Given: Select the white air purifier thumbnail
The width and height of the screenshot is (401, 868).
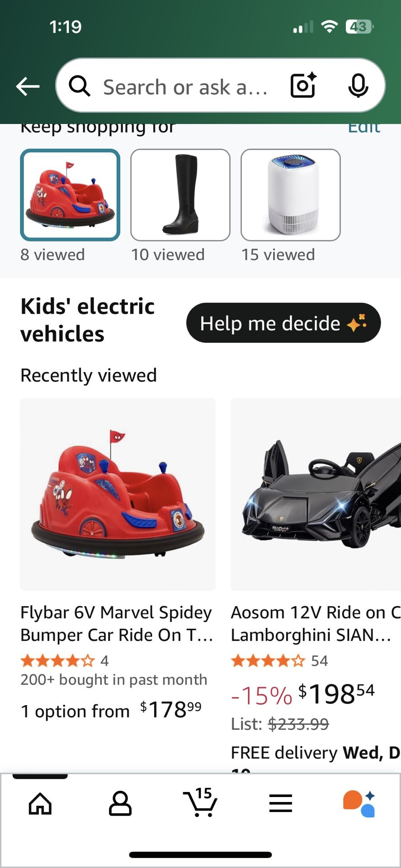Looking at the screenshot, I should [291, 195].
